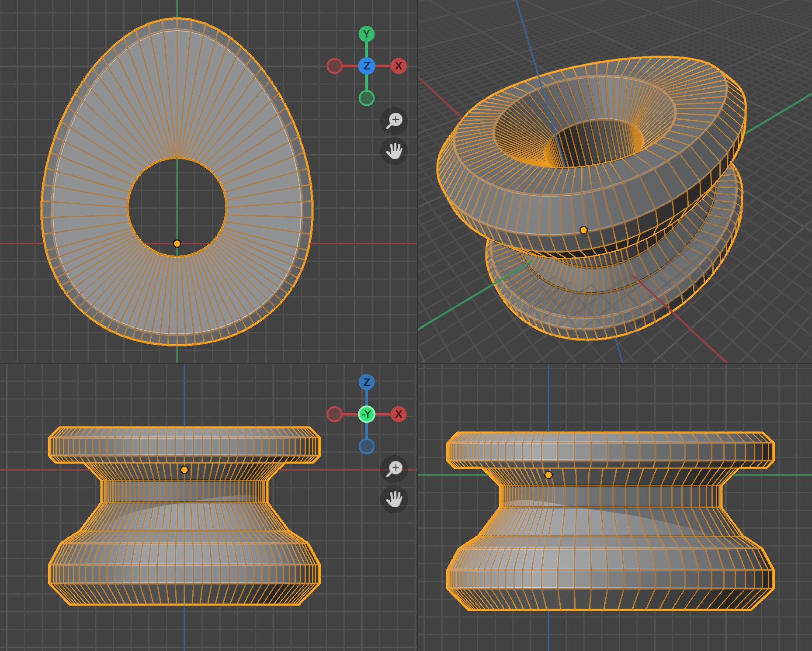Click the -Y center of front-view gizmo
812x651 pixels.
click(366, 414)
